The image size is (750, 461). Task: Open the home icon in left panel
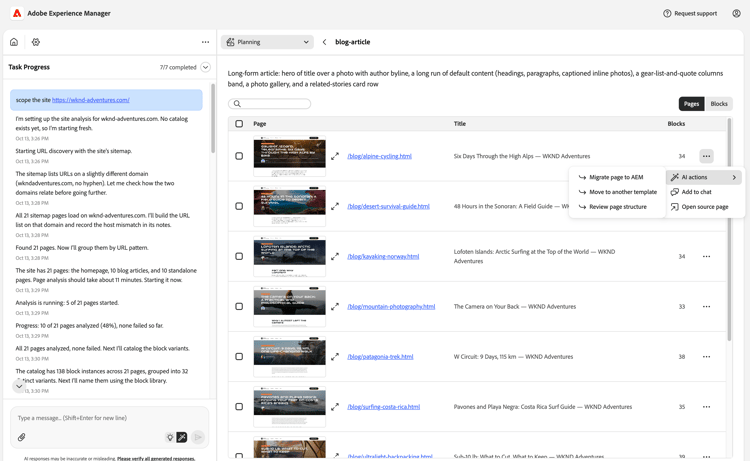14,42
